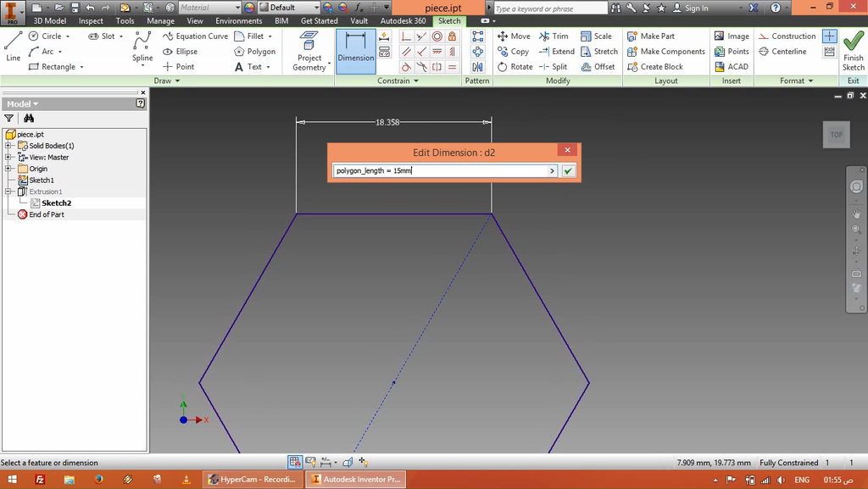Open the Model browser dropdown
868x489 pixels.
tap(23, 104)
